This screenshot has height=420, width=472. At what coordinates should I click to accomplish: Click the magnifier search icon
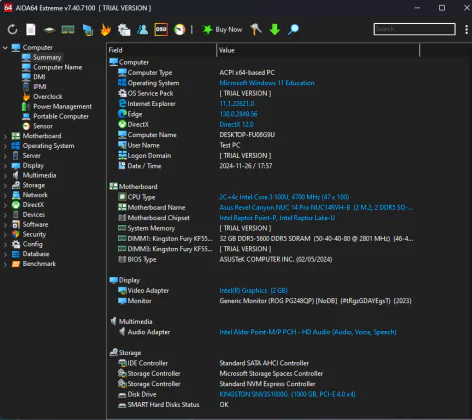pyautogui.click(x=293, y=29)
